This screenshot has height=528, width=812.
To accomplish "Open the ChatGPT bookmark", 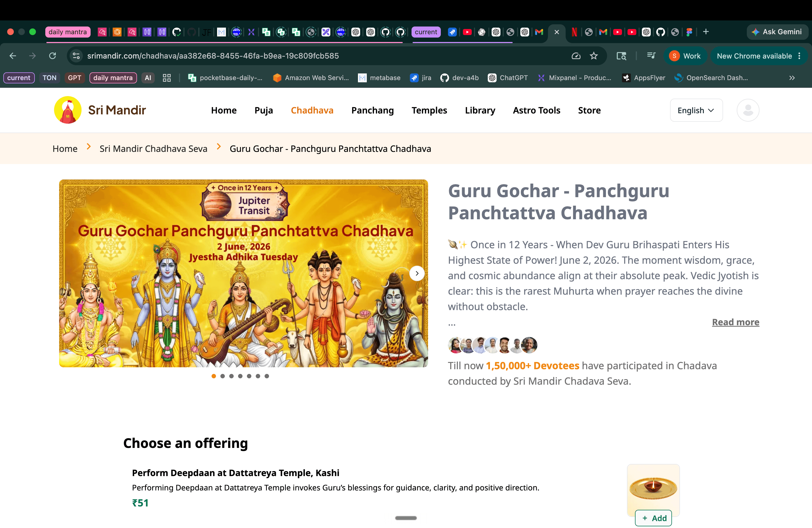I will coord(508,78).
